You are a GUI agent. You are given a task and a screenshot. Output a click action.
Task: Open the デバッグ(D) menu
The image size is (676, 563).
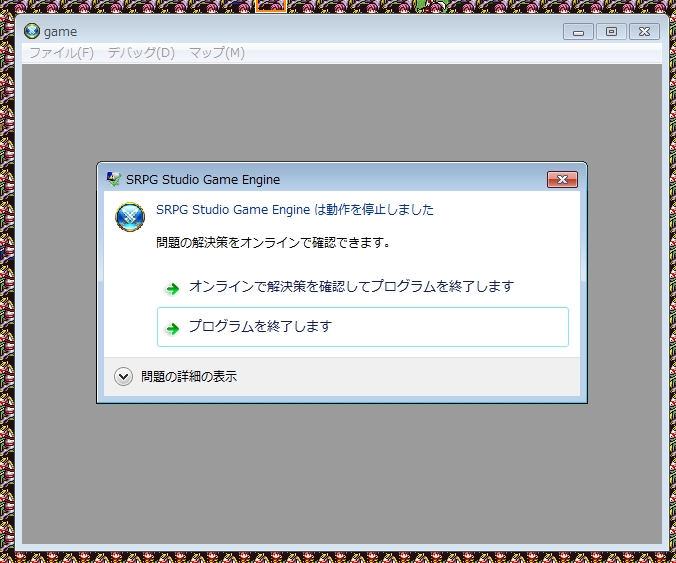pyautogui.click(x=141, y=53)
